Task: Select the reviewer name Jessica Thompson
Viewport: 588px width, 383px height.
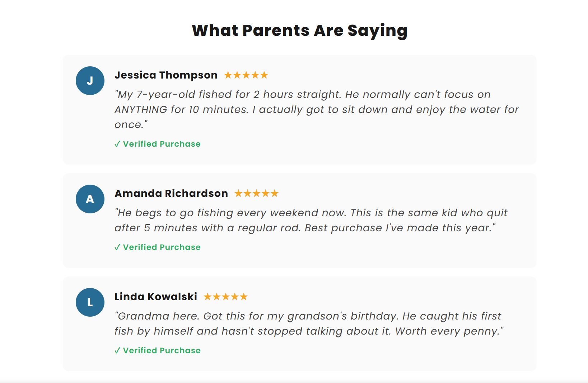Action: coord(166,75)
